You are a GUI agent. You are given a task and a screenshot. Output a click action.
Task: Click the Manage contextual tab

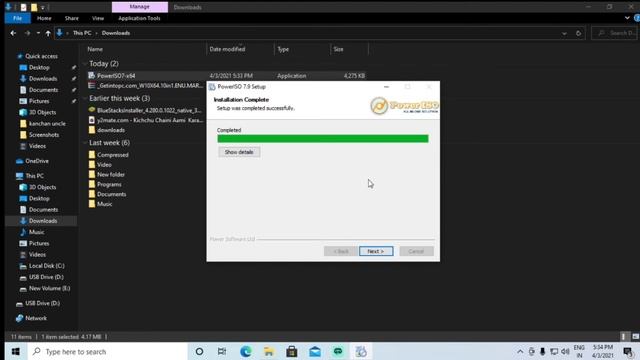140,7
